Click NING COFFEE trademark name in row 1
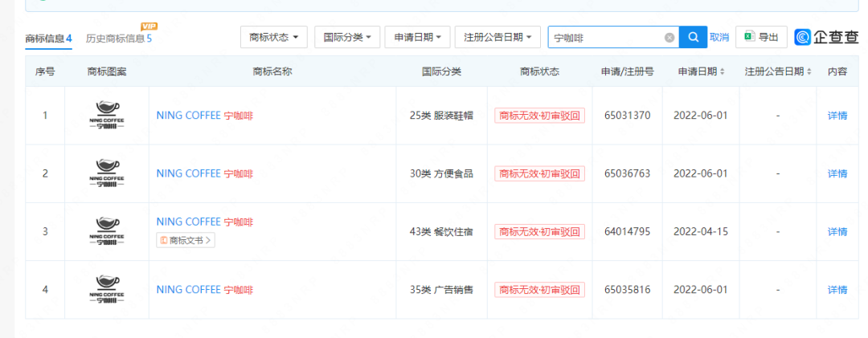 [x=188, y=116]
